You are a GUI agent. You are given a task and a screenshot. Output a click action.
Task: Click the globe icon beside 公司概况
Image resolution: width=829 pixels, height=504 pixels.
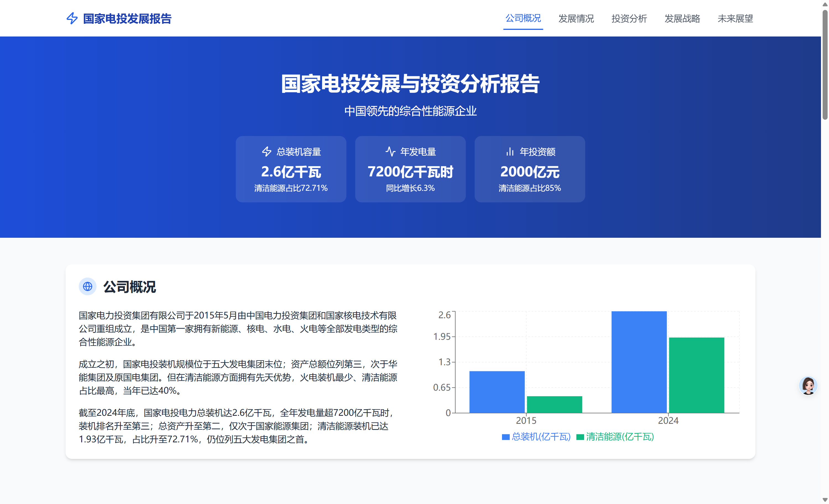pos(87,286)
